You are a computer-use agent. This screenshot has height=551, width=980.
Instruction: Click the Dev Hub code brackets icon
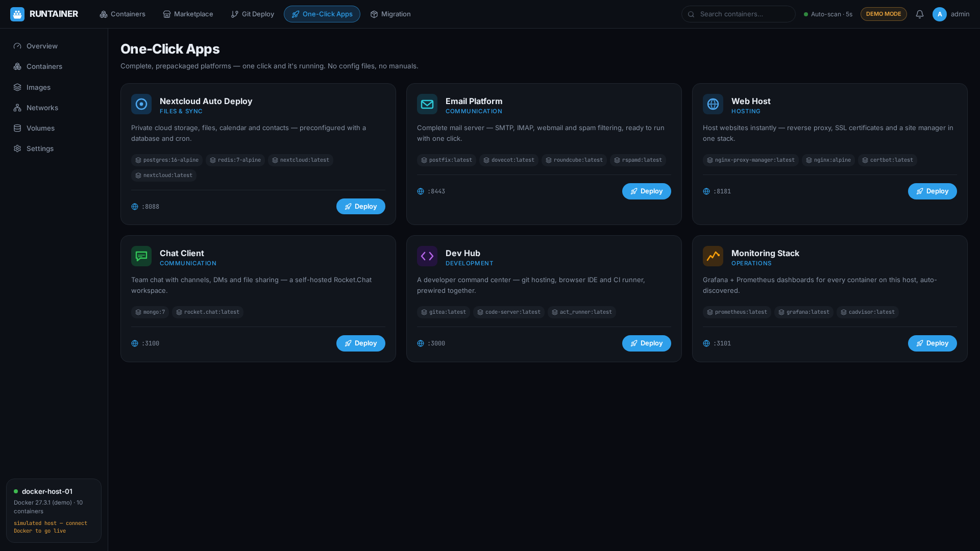click(x=427, y=256)
